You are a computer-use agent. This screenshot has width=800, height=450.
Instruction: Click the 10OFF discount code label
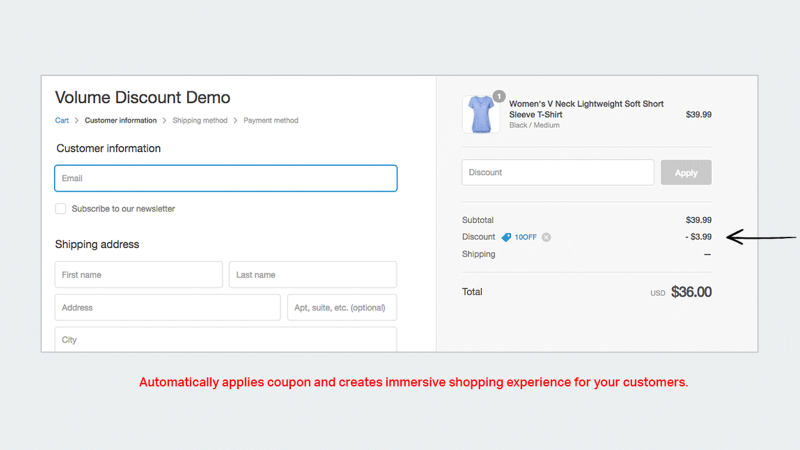[x=526, y=237]
